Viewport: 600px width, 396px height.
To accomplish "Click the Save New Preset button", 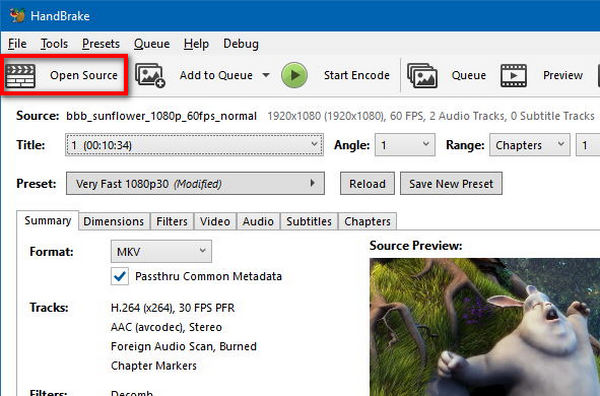I will coord(451,183).
